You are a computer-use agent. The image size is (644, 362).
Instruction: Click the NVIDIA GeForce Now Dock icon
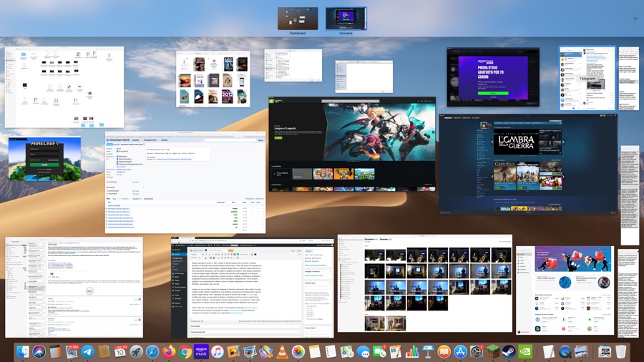click(525, 352)
